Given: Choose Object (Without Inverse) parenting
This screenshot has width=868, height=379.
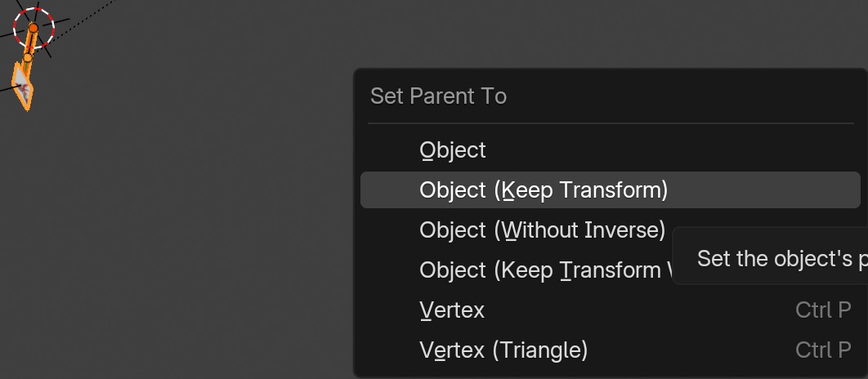Looking at the screenshot, I should (x=543, y=230).
